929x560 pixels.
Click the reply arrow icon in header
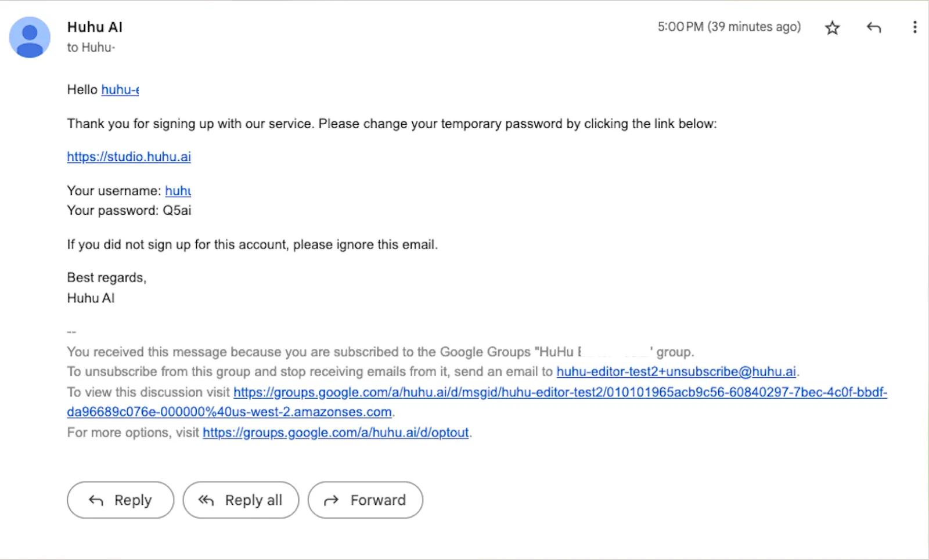click(874, 27)
